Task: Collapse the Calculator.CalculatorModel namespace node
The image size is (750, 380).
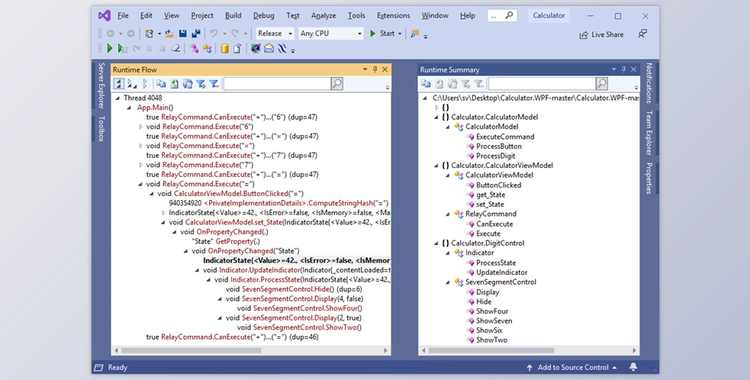Action: pyautogui.click(x=436, y=117)
